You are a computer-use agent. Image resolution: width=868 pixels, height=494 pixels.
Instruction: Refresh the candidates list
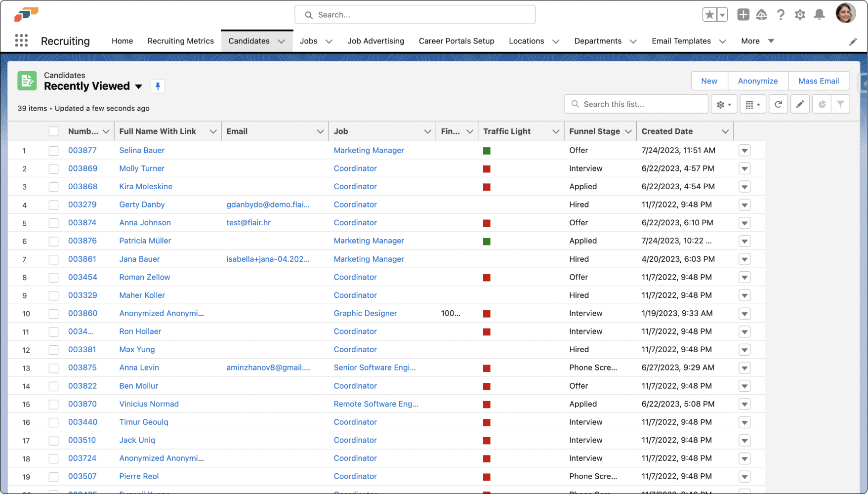click(778, 104)
